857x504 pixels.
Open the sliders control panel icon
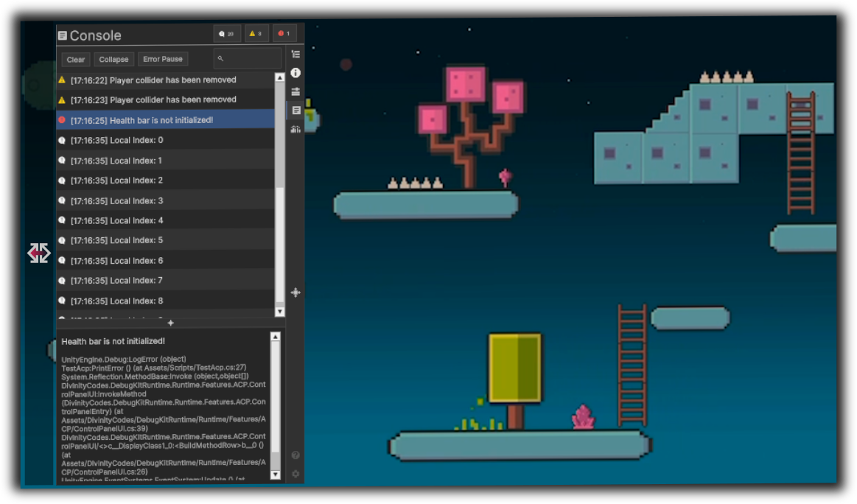pyautogui.click(x=295, y=91)
